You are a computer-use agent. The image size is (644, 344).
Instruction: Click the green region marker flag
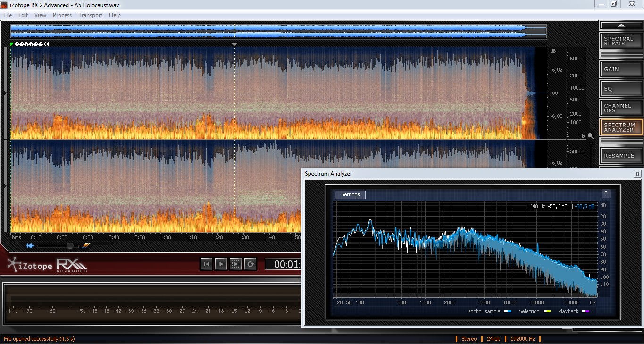12,44
